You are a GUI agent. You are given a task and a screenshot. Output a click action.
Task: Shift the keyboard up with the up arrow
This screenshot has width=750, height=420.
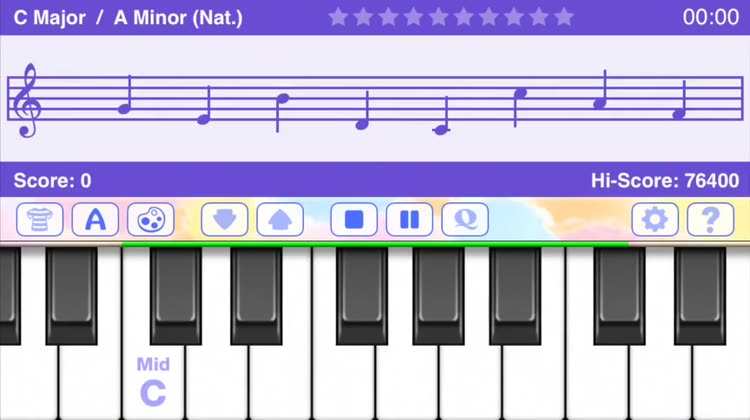280,220
